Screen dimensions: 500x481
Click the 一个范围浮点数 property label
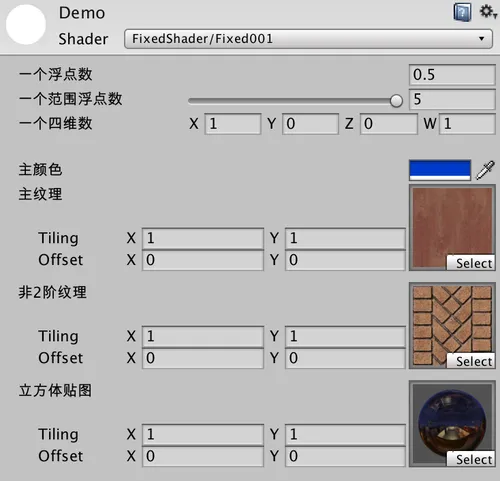tap(70, 99)
